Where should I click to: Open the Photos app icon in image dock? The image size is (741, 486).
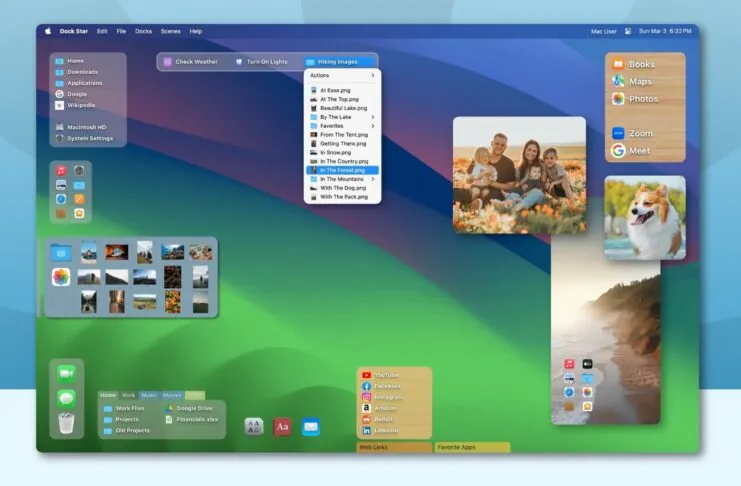(61, 277)
